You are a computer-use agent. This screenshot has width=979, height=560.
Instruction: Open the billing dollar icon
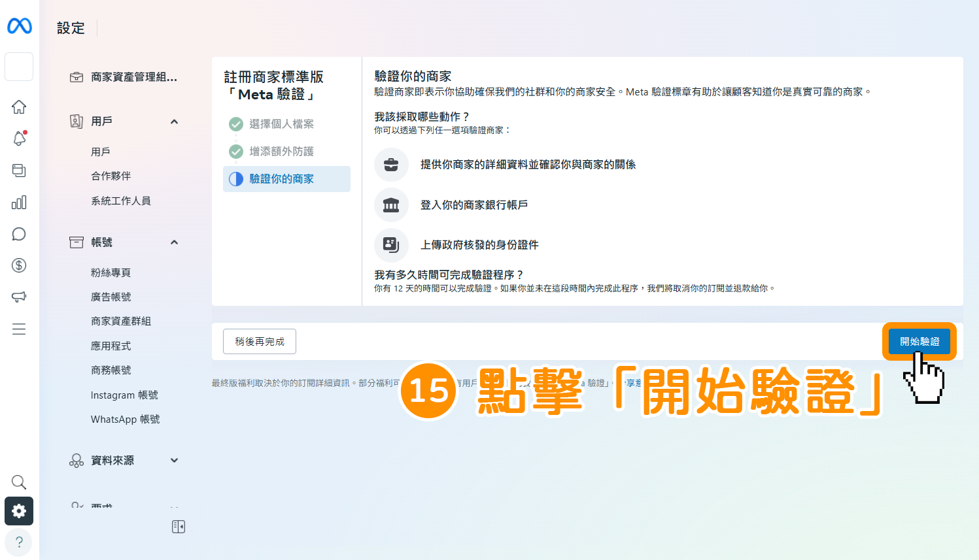click(19, 265)
